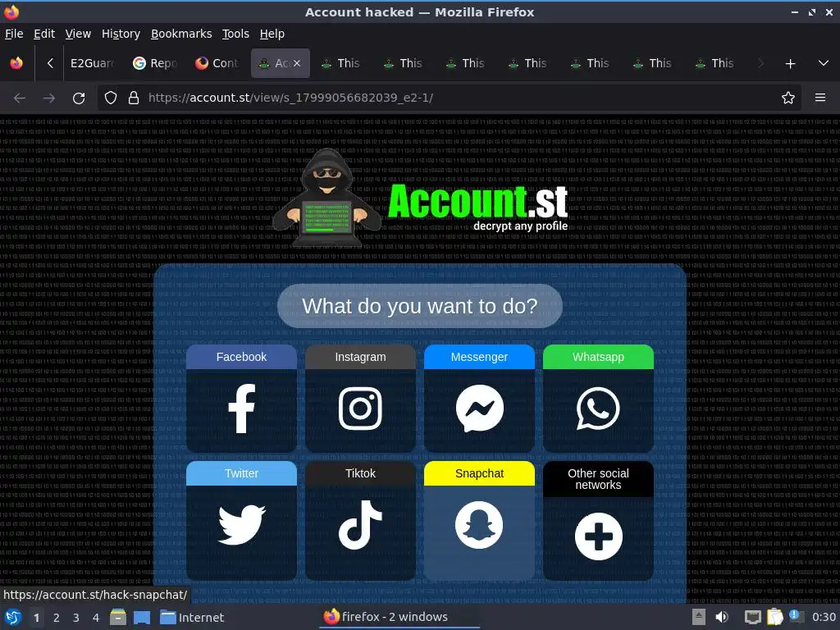This screenshot has height=630, width=840.
Task: Switch to the Cont tab
Action: (218, 63)
